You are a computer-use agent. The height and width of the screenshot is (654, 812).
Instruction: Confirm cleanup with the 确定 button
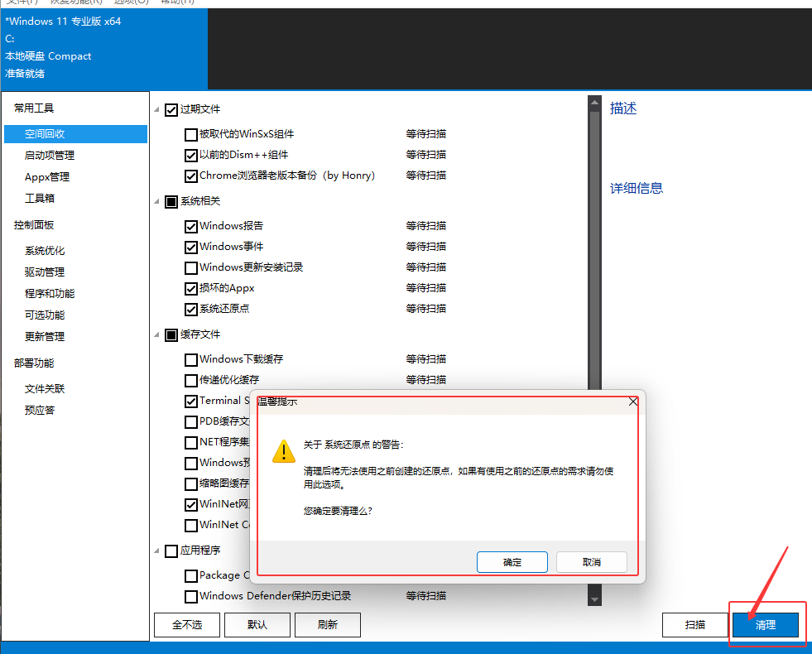(x=512, y=562)
